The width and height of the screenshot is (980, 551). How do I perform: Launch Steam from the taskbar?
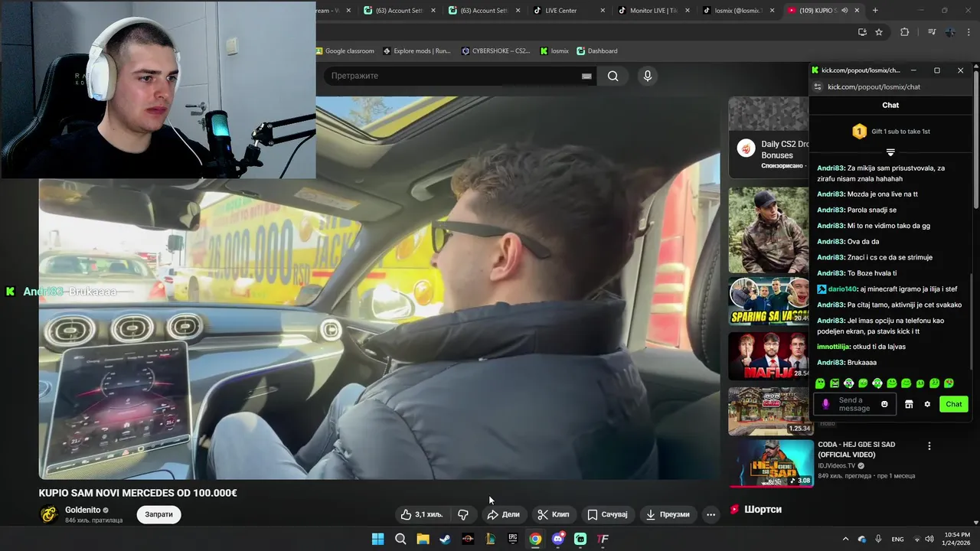tap(445, 539)
